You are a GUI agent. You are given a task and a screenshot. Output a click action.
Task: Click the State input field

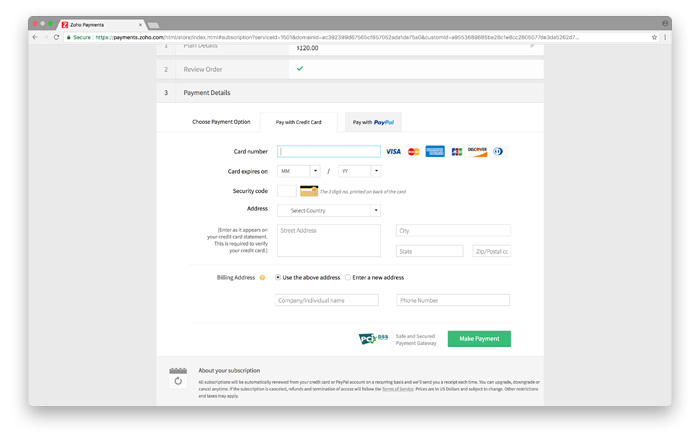click(429, 251)
